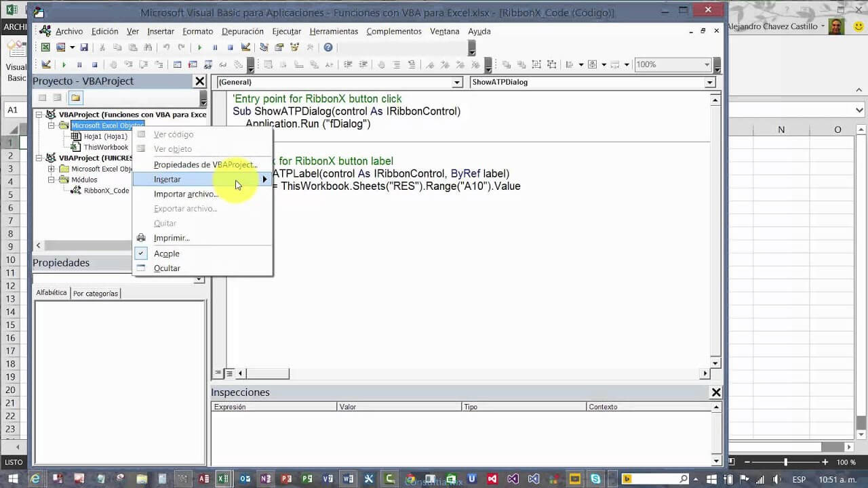Click the Word taskbar icon
Viewport: 868px width, 488px height.
click(349, 479)
